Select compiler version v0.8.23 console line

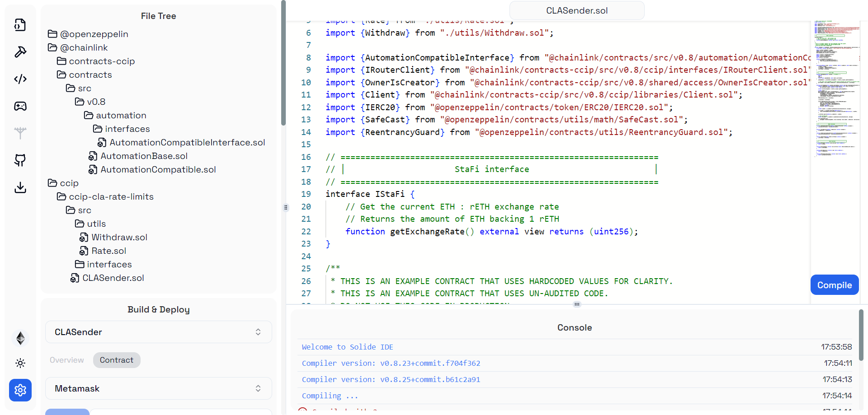click(x=391, y=363)
